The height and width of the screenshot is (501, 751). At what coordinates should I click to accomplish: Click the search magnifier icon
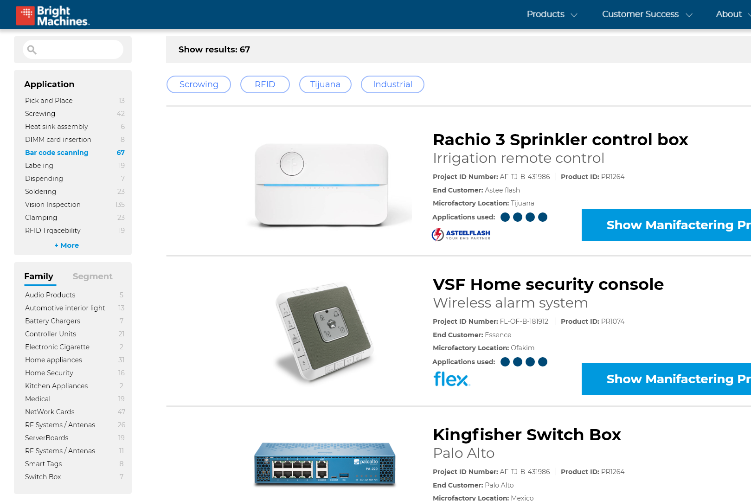coord(32,49)
